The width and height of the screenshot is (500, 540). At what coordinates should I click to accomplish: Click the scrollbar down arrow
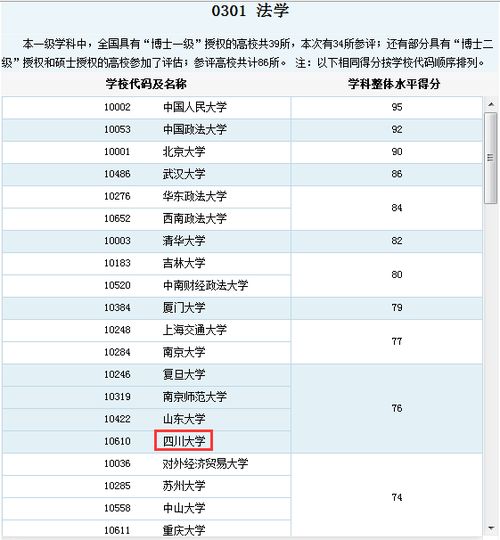(x=491, y=528)
